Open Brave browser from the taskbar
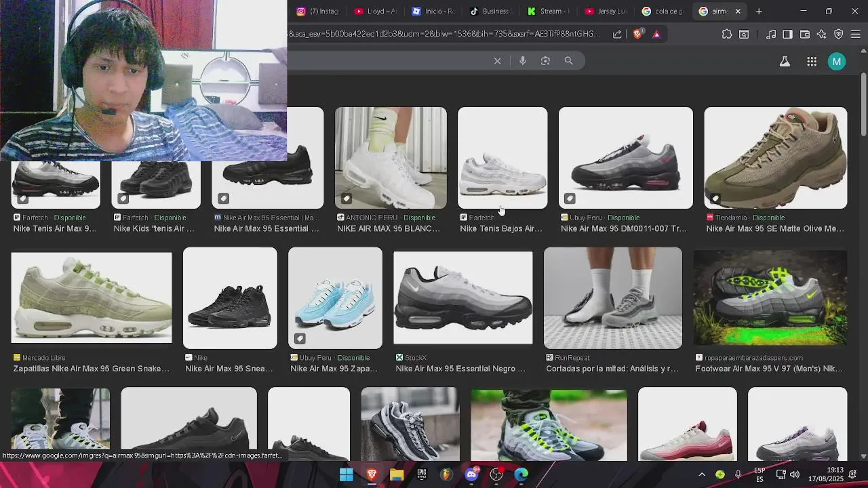Viewport: 868px width, 488px height. (x=372, y=474)
